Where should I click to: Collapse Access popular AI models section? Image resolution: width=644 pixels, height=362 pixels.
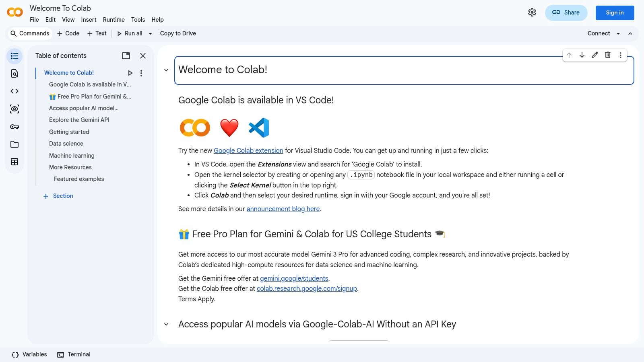pyautogui.click(x=166, y=324)
